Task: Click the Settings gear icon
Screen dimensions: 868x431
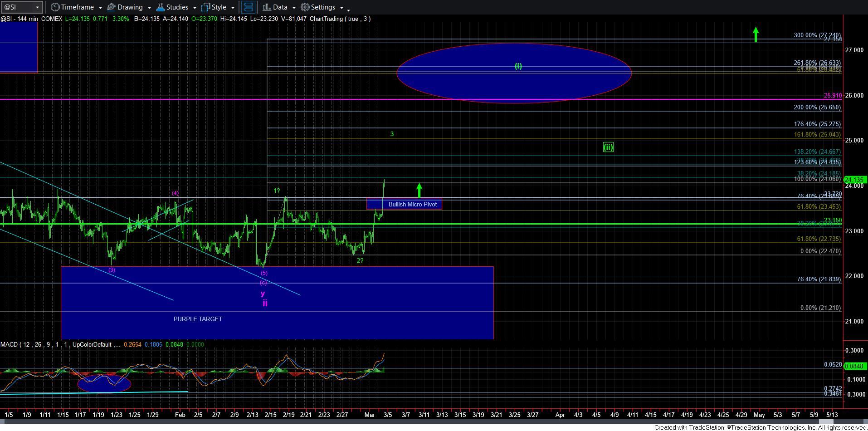Action: 305,7
